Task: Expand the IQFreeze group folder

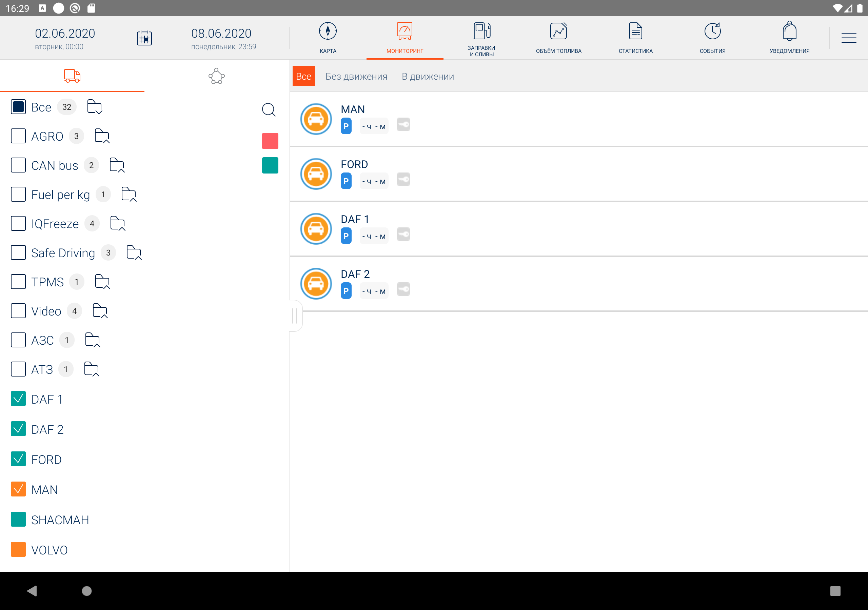Action: pyautogui.click(x=118, y=223)
